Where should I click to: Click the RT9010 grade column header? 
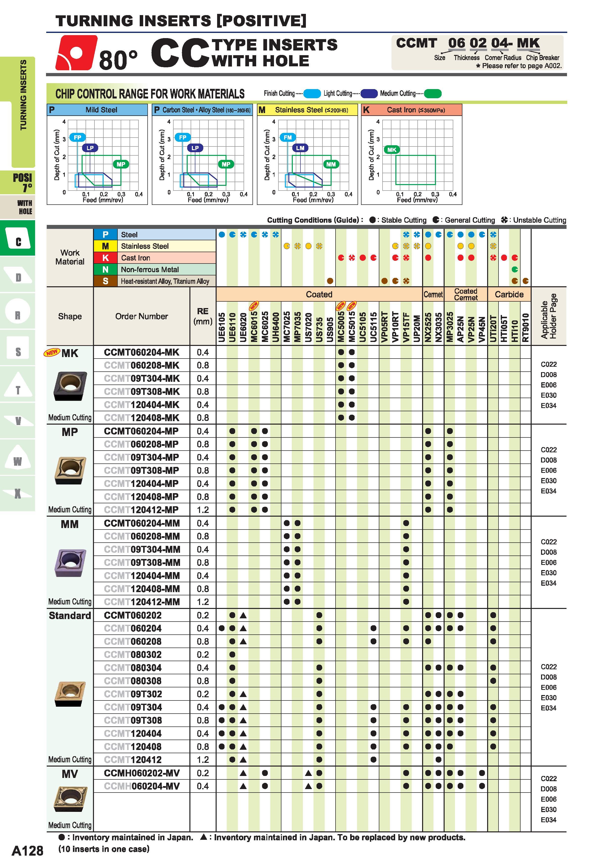coord(525,327)
